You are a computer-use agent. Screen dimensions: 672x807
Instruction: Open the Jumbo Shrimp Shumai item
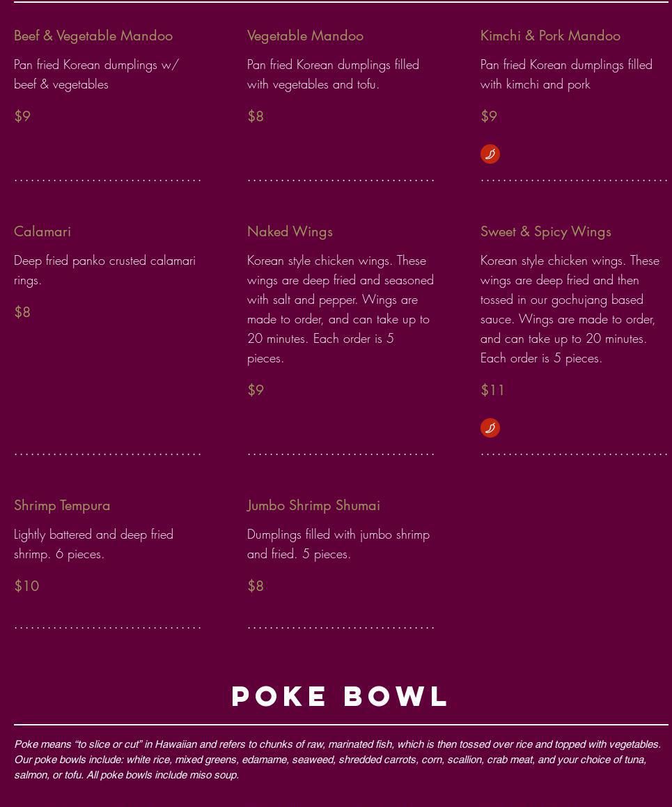pos(313,506)
